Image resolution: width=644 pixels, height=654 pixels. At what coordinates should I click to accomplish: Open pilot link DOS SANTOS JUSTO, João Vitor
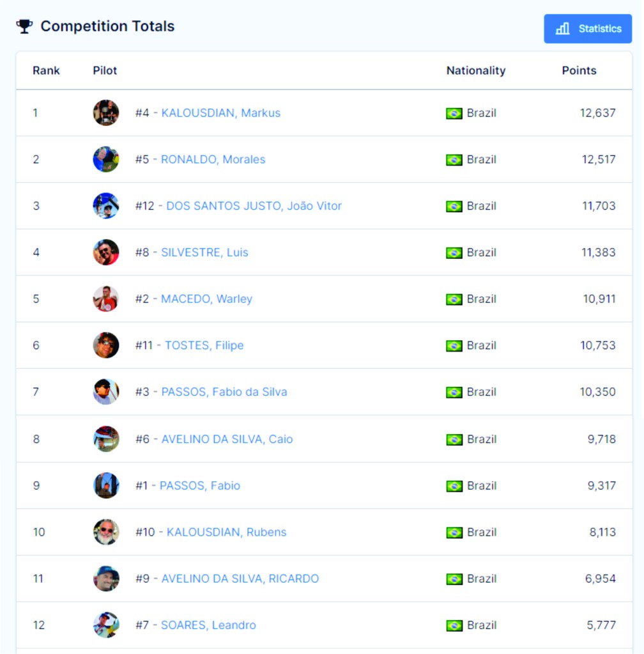pyautogui.click(x=254, y=206)
